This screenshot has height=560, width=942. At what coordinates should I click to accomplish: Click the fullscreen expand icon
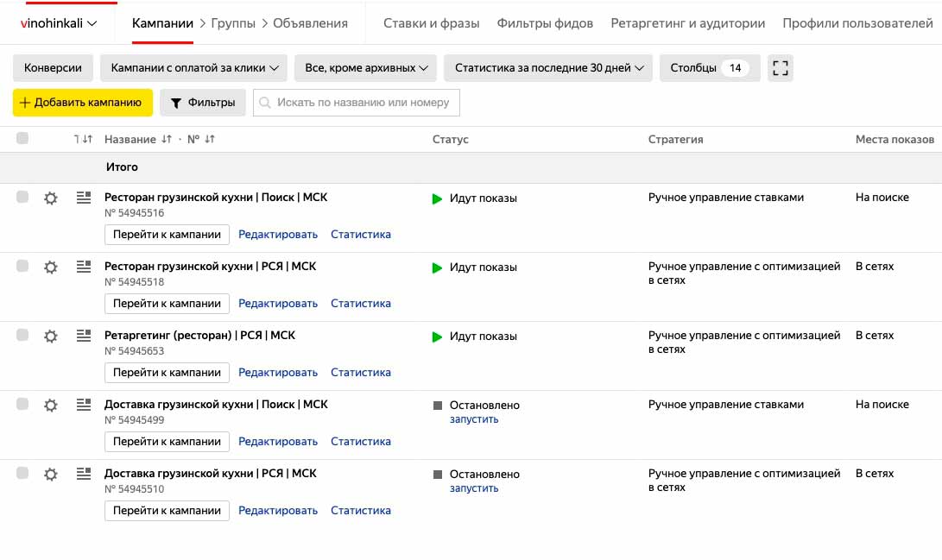click(781, 68)
